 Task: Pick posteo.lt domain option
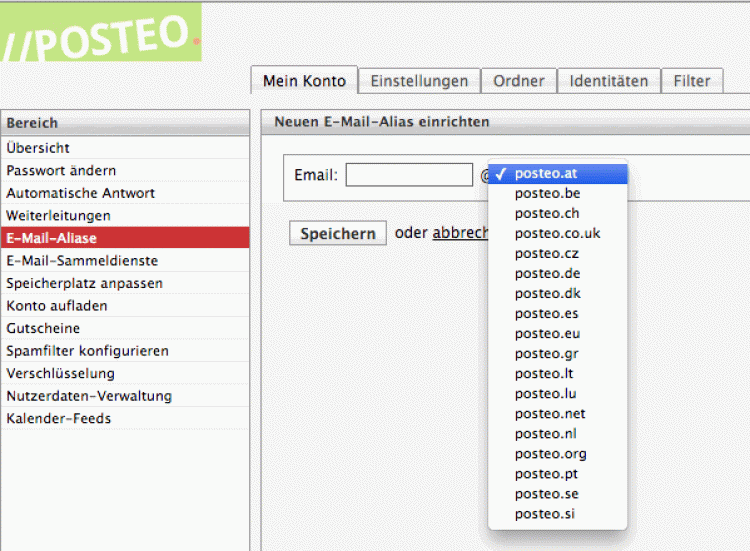point(558,374)
